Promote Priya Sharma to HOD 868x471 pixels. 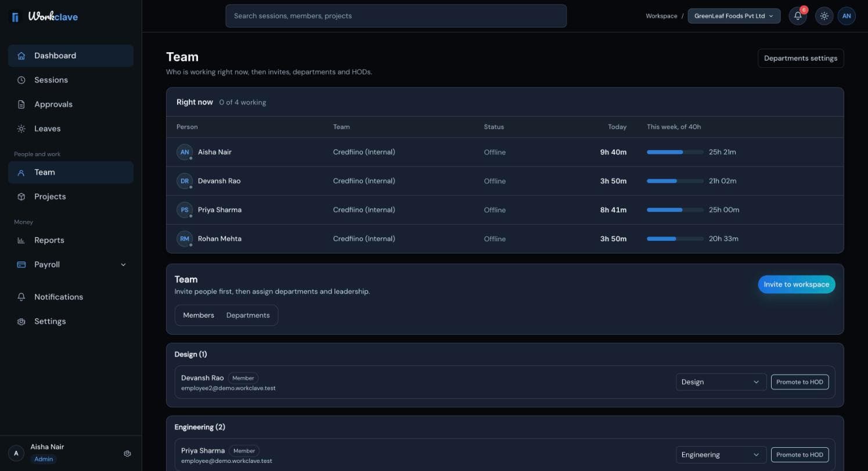pyautogui.click(x=799, y=455)
